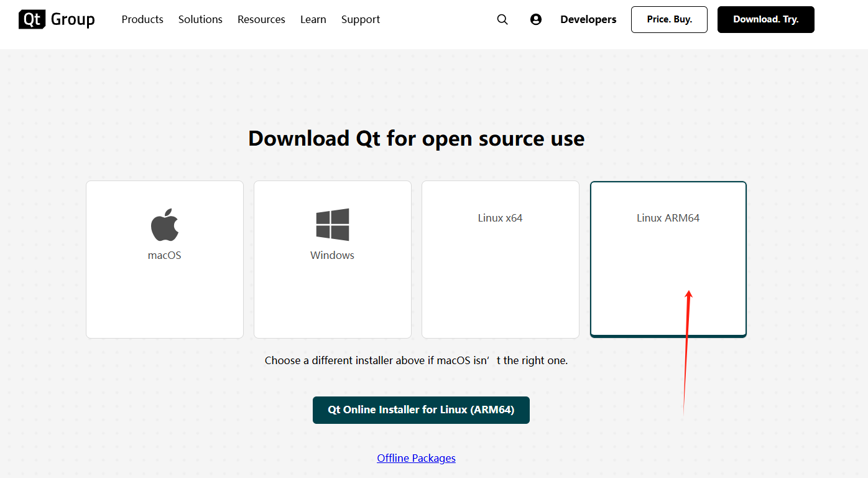This screenshot has height=478, width=868.
Task: Click the Windows logo icon
Action: pos(333,225)
